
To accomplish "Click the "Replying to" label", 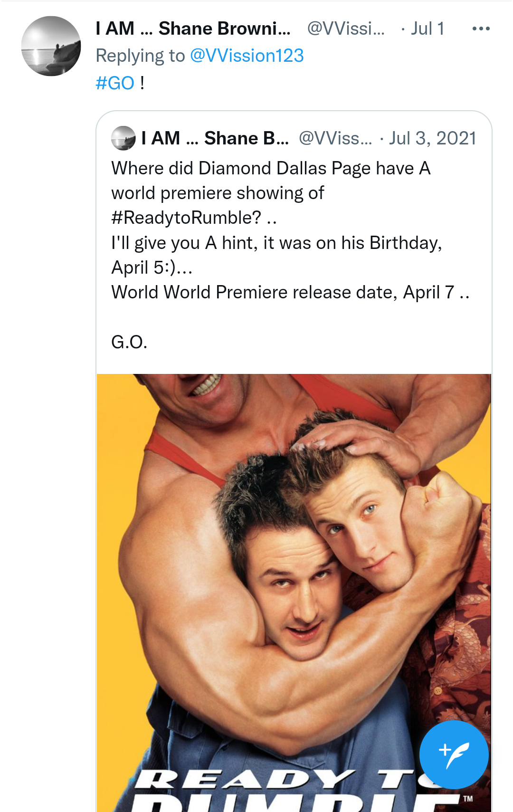I will click(140, 56).
